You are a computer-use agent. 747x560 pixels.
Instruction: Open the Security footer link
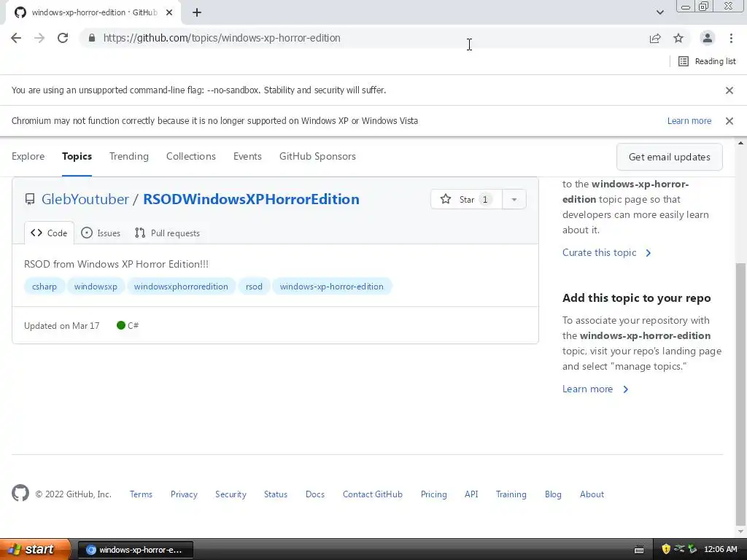tap(231, 494)
